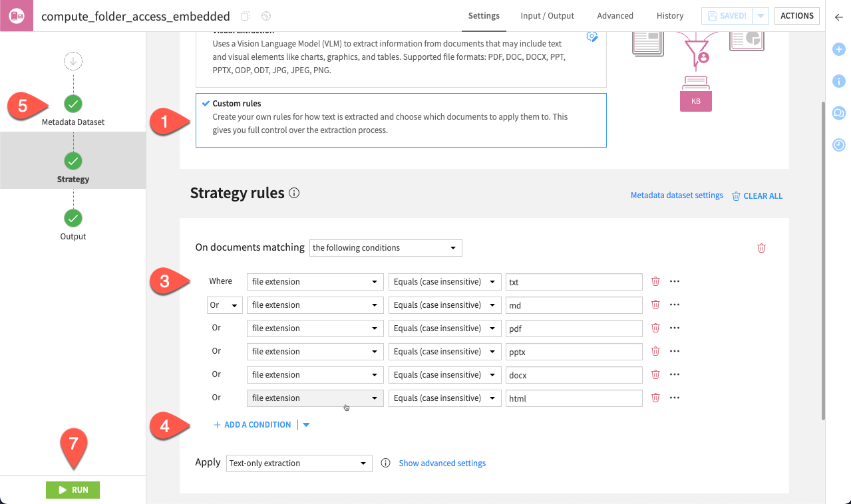Open the info panel icon in right sidebar
Image resolution: width=851 pixels, height=504 pixels.
tap(838, 81)
